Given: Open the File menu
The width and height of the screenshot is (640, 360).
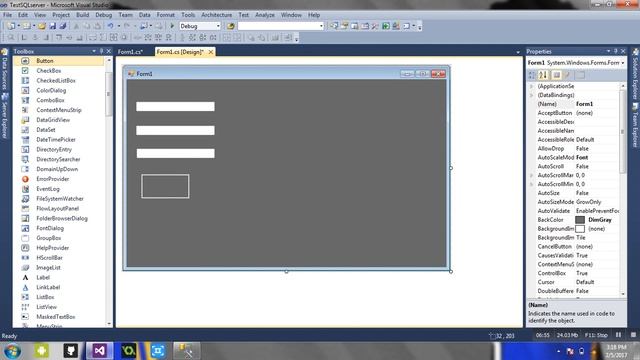Looking at the screenshot, I should (7, 15).
